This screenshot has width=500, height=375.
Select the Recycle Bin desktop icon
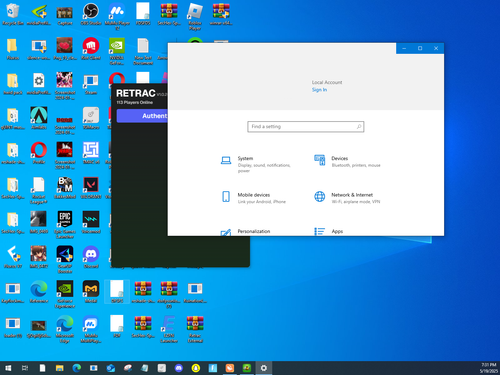(x=13, y=14)
